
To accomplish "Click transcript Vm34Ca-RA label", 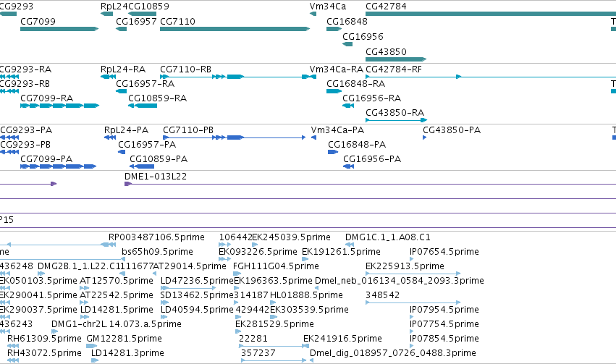I will pos(337,69).
